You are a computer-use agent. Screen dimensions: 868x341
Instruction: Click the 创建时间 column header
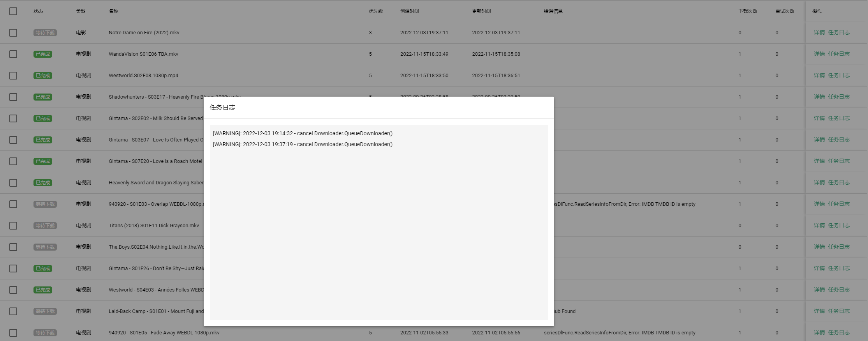click(x=410, y=11)
